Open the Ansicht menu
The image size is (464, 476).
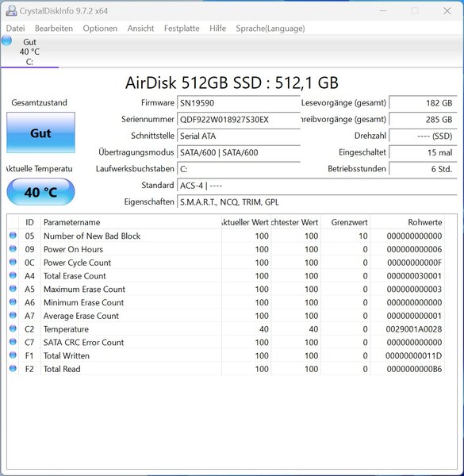point(140,29)
